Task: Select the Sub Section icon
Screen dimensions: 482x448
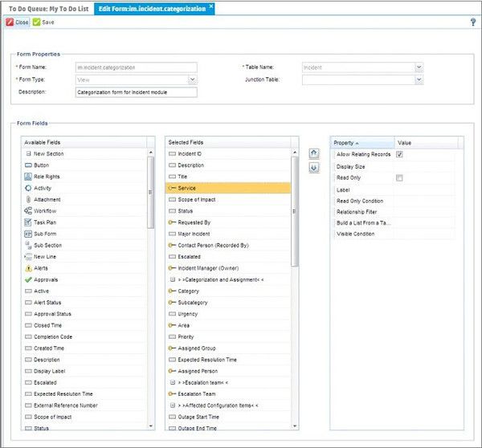Action: [28, 245]
